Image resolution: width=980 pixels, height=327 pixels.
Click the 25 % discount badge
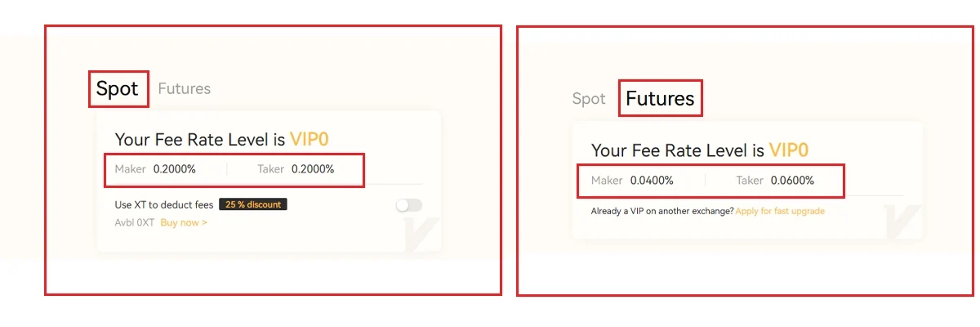(x=252, y=204)
